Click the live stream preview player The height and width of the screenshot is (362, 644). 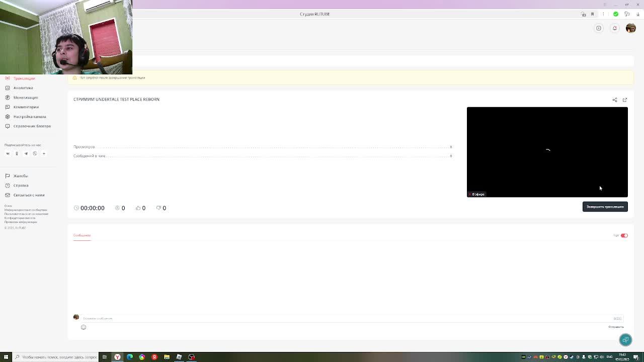tap(547, 152)
